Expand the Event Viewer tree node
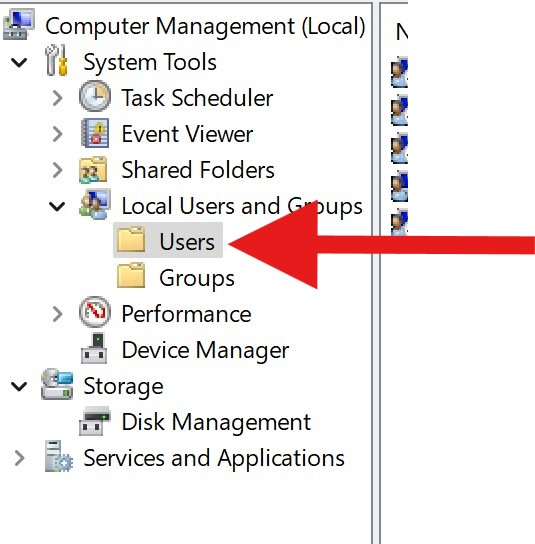Image resolution: width=535 pixels, height=544 pixels. [58, 134]
